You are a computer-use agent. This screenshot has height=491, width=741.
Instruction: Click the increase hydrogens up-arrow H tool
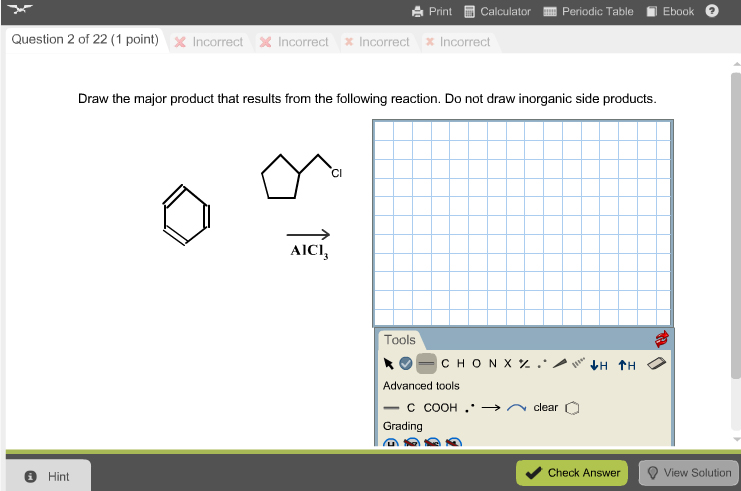627,365
